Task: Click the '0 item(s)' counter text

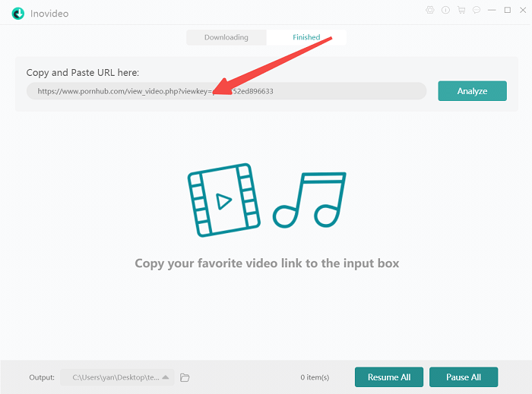Action: click(315, 377)
